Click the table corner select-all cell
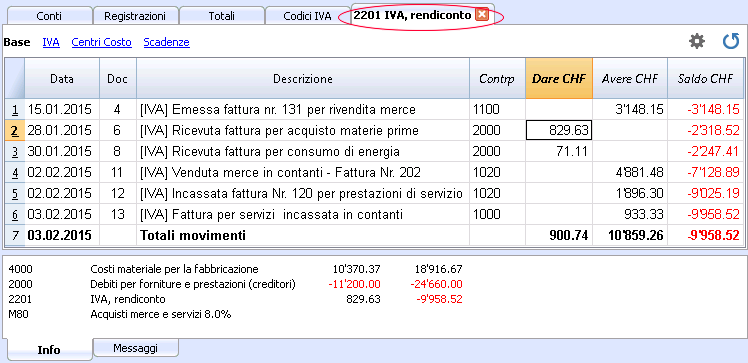Screen dimensions: 748x363 coord(15,79)
